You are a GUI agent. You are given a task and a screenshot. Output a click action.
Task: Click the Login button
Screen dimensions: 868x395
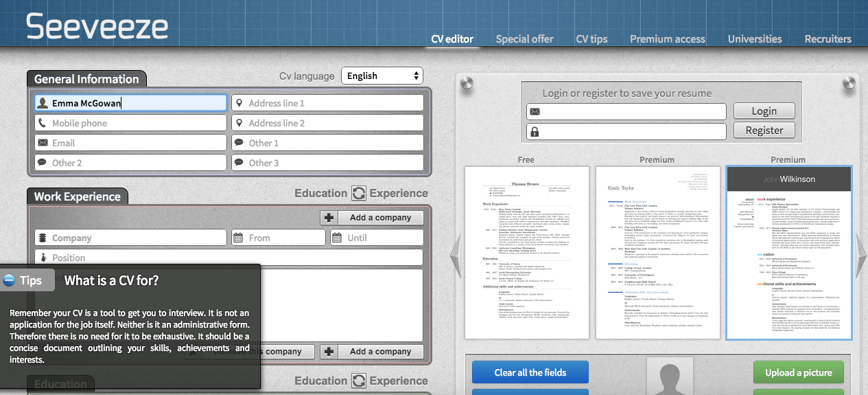click(x=764, y=111)
